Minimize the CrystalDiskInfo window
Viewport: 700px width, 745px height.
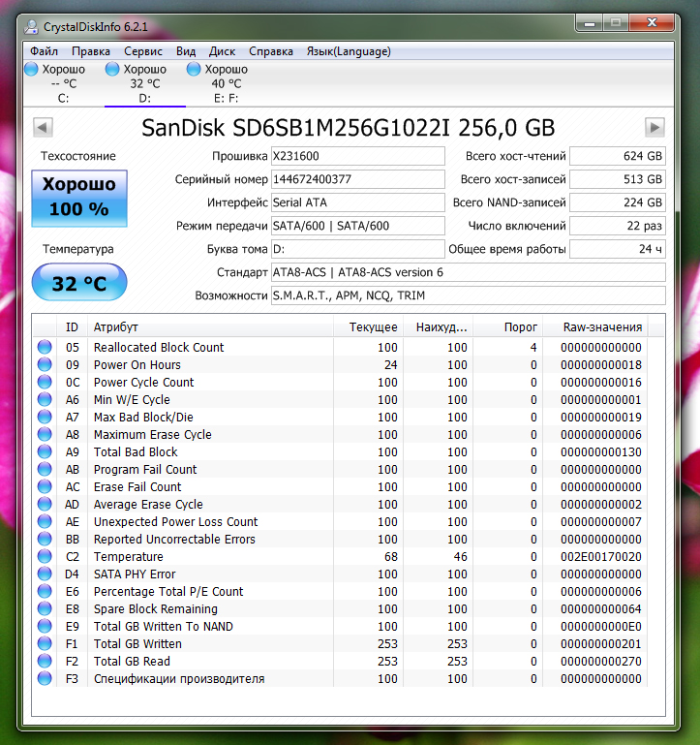(x=590, y=23)
